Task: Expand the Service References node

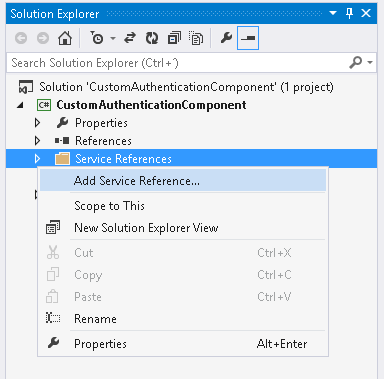Action: click(x=38, y=159)
